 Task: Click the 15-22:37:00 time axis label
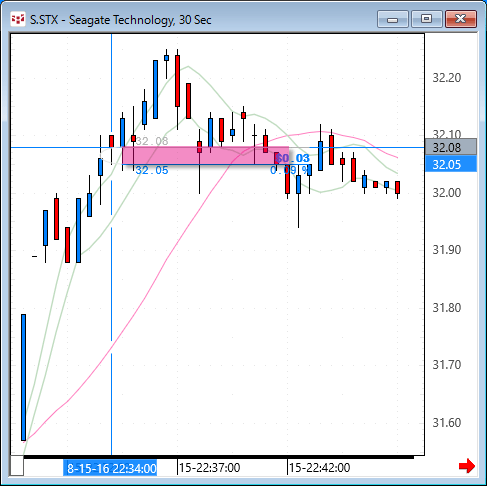209,468
